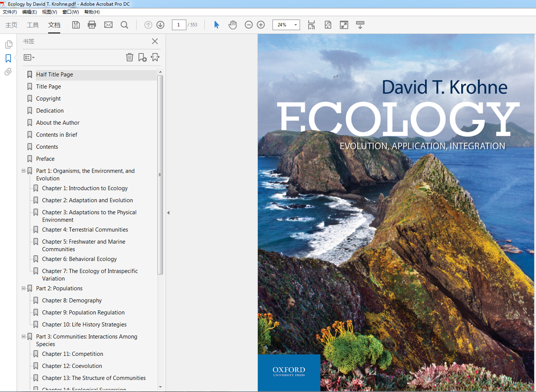Jump to Title Page bookmark

pyautogui.click(x=49, y=87)
